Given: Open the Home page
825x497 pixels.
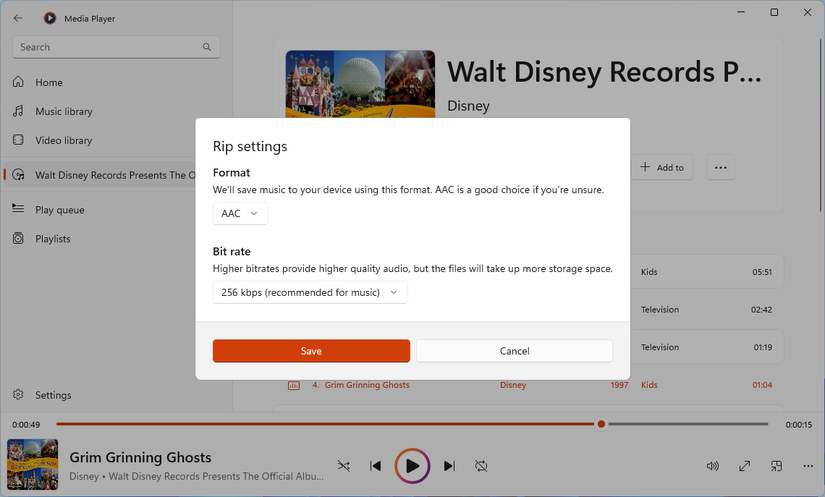Looking at the screenshot, I should coord(49,83).
